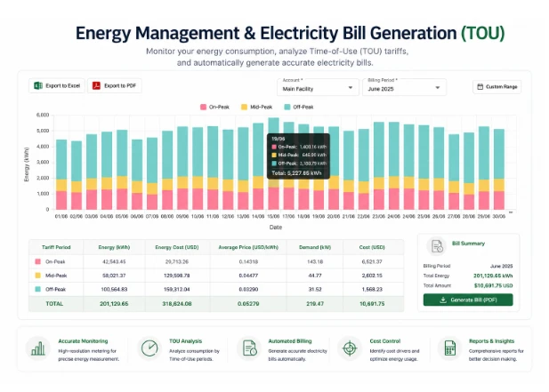The image size is (549, 392).
Task: Click the On-Peak pink color swatch in table
Action: tap(37, 261)
